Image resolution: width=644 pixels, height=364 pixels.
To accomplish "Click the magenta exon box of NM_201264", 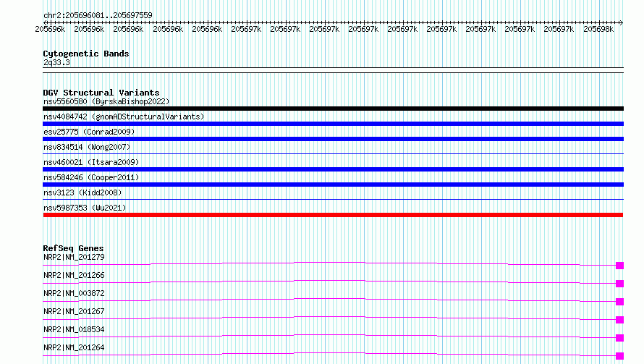I will (x=620, y=356).
